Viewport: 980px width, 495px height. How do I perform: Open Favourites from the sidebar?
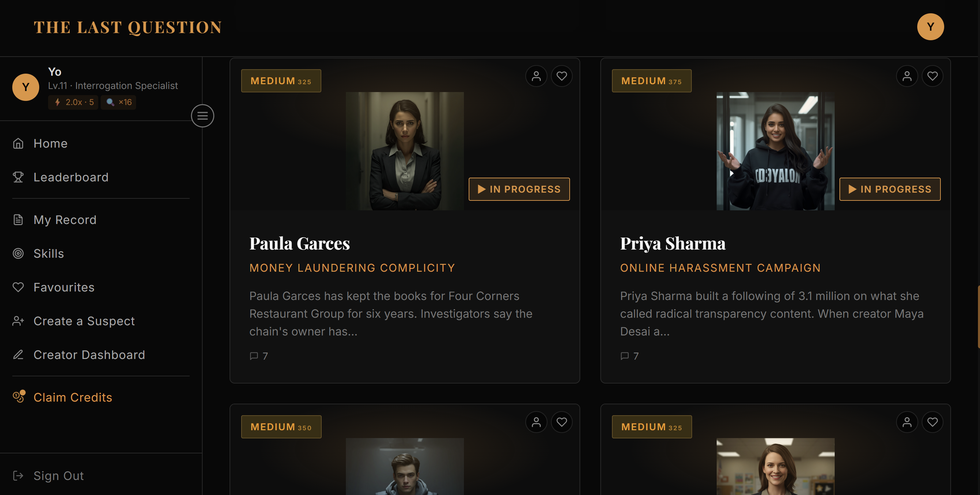pos(64,287)
